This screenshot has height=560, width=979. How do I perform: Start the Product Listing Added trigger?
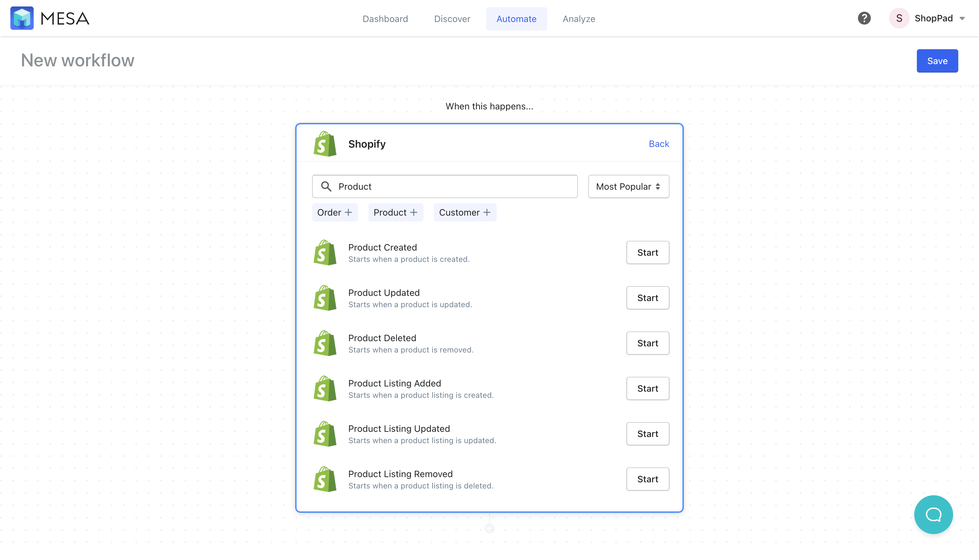(647, 388)
